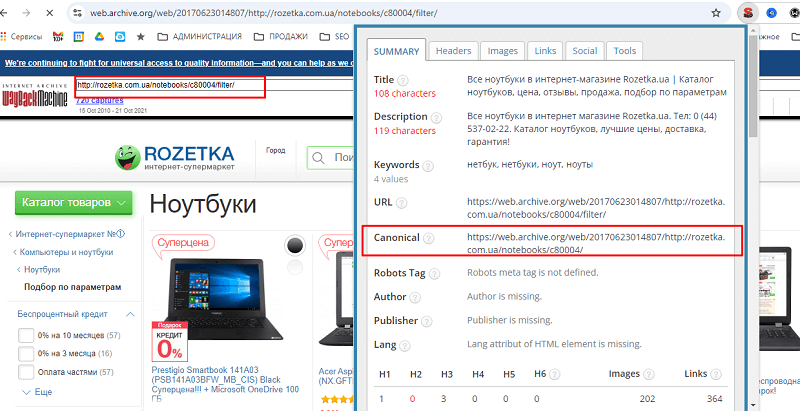Screen dimensions: 800x411
Task: Select the black color swatch on Prestigio
Action: point(295,246)
